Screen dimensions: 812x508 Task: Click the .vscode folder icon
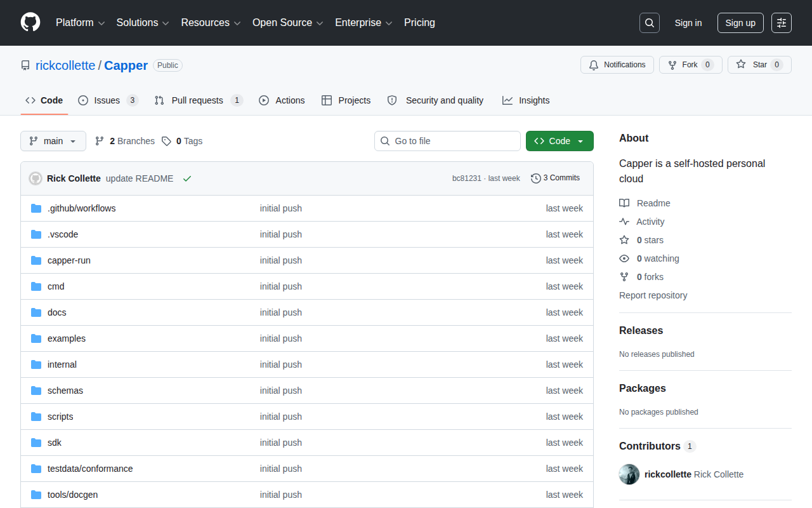pos(36,234)
